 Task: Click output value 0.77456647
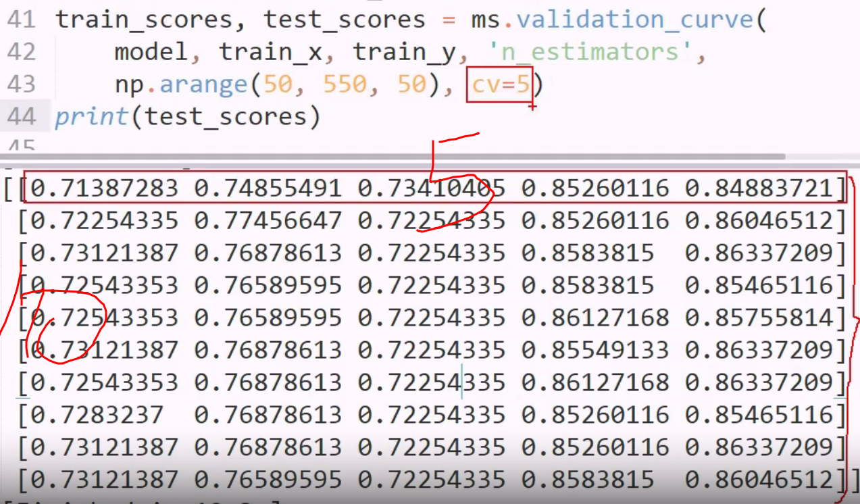pyautogui.click(x=268, y=220)
